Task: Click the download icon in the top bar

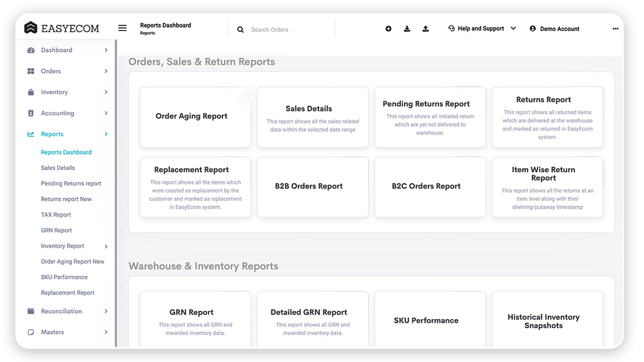Action: tap(407, 28)
